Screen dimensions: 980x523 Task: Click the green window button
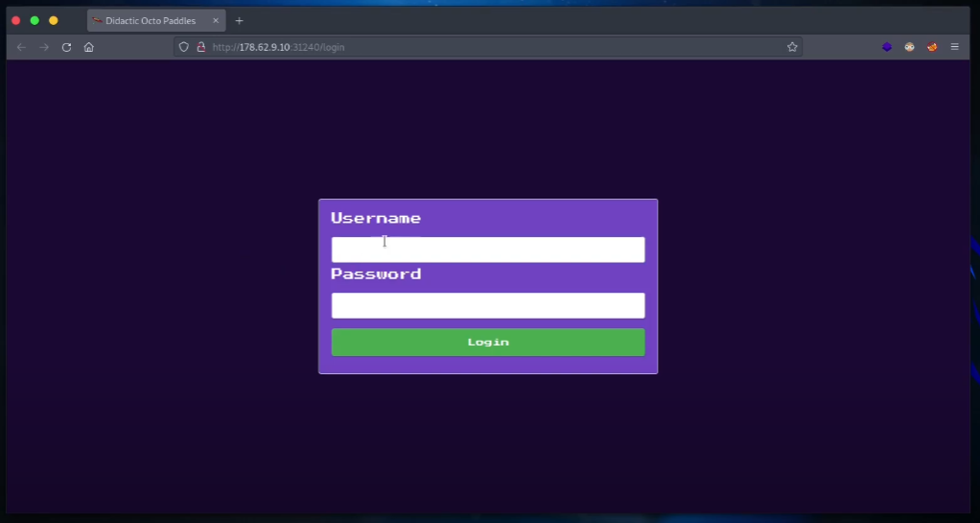coord(35,21)
